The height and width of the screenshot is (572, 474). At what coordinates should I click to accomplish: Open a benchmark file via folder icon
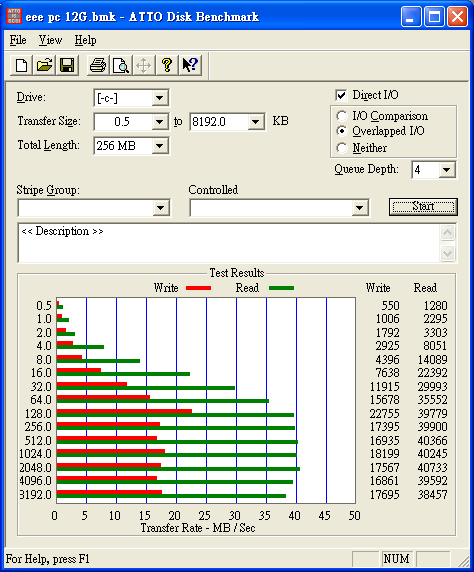pyautogui.click(x=44, y=66)
